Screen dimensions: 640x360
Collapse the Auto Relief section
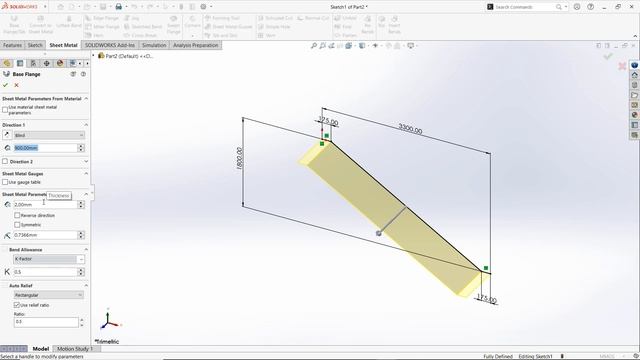pos(86,285)
